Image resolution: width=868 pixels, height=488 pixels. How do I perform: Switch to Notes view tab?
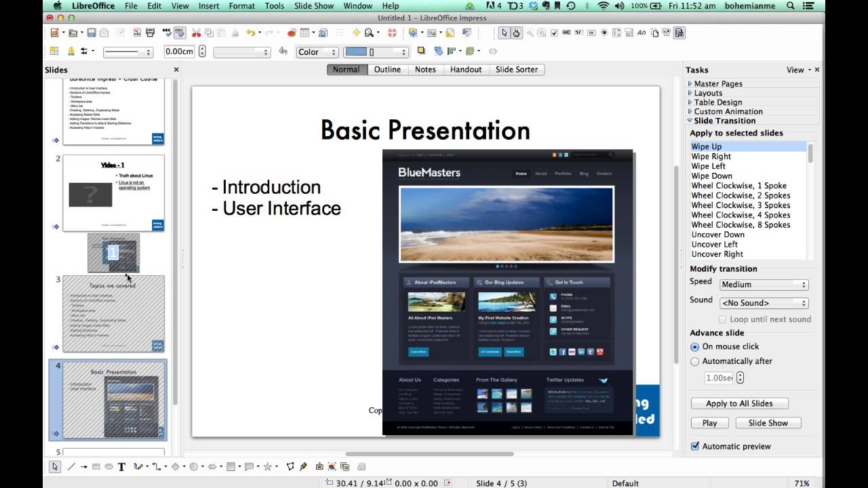pos(425,69)
